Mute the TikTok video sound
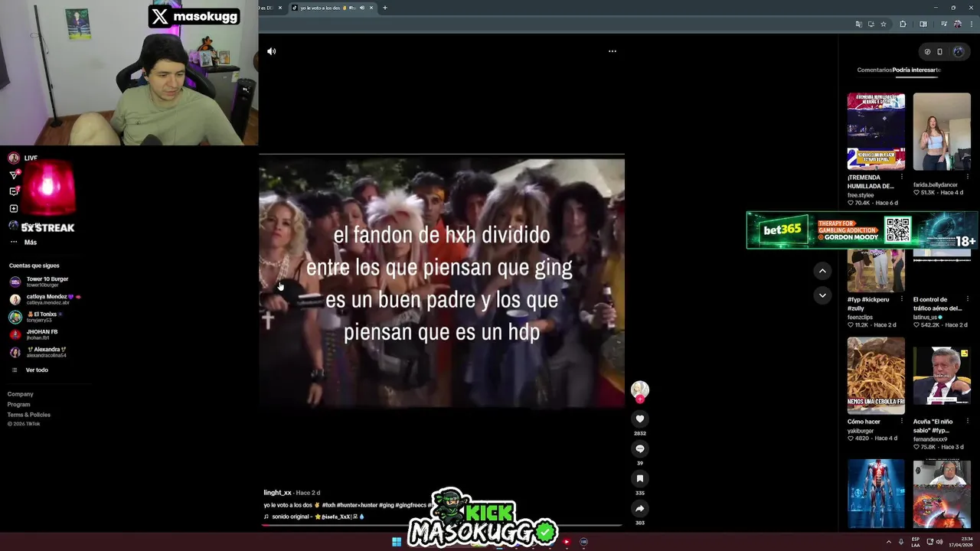Screen dimensions: 980x551 coord(271,51)
